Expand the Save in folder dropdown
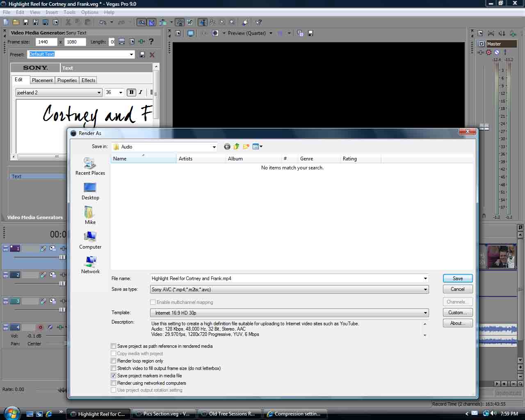 [x=214, y=147]
